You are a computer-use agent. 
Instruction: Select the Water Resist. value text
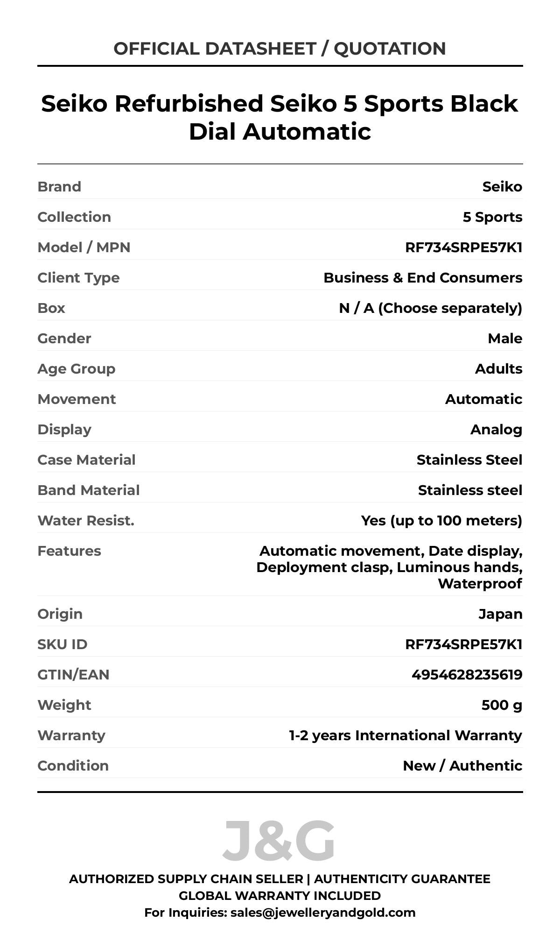coord(441,520)
